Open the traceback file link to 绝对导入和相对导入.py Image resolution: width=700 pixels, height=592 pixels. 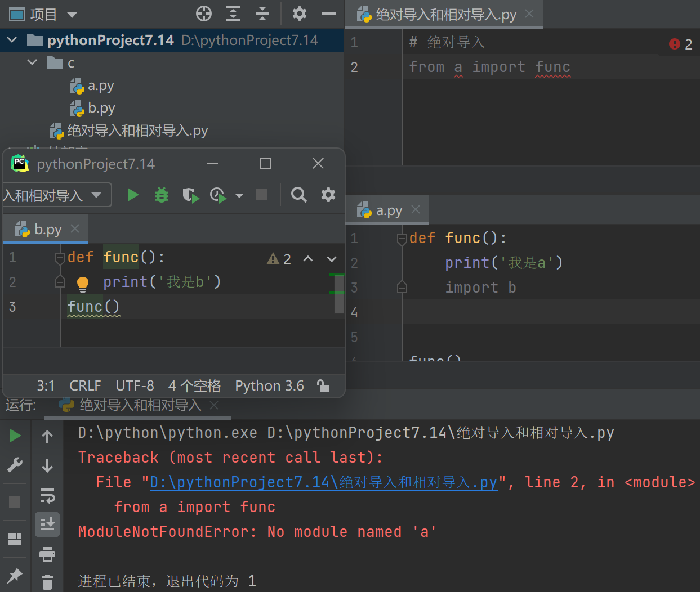coord(324,482)
